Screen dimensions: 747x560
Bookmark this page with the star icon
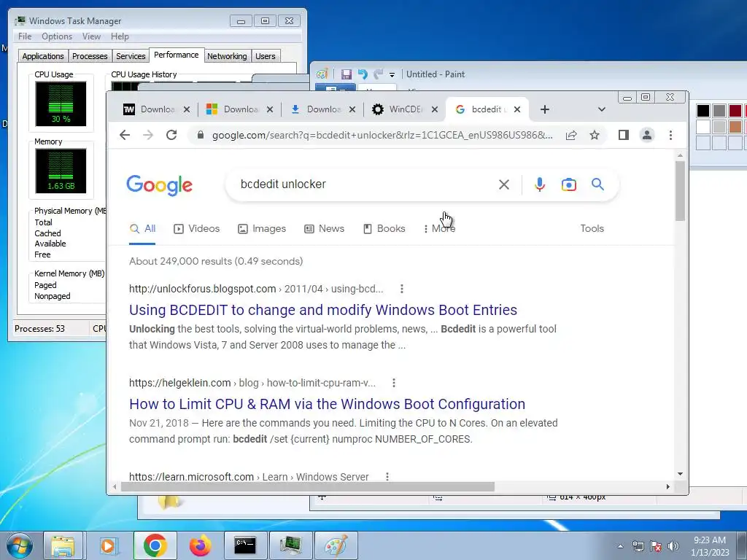[x=595, y=135]
